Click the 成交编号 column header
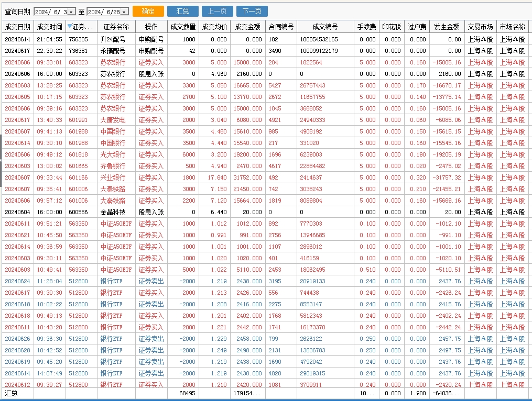Image resolution: width=532 pixels, height=401 pixels. tap(325, 27)
